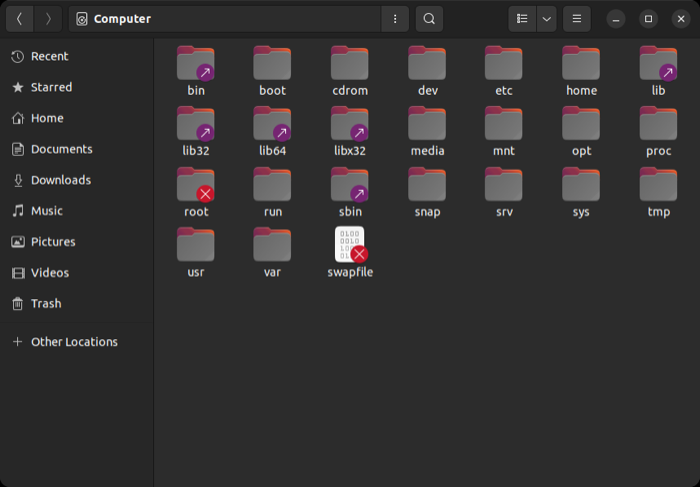Close the Files window

click(681, 19)
